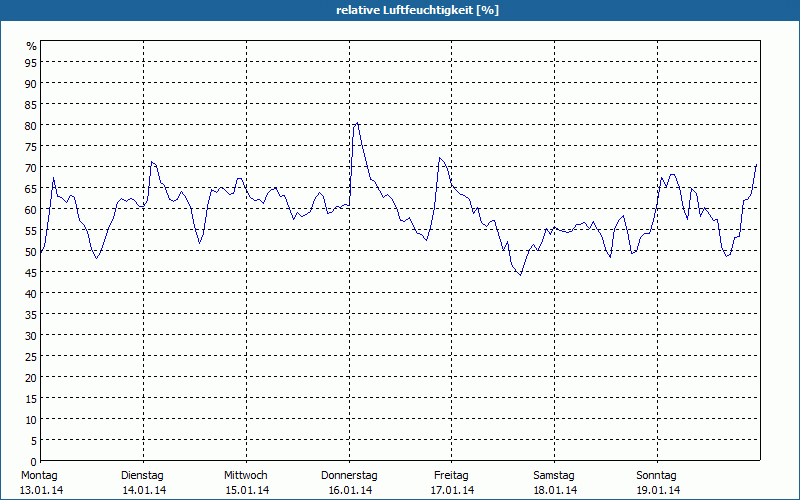This screenshot has height=500, width=800.
Task: Select the Mittwoch day label
Action: coord(245,475)
